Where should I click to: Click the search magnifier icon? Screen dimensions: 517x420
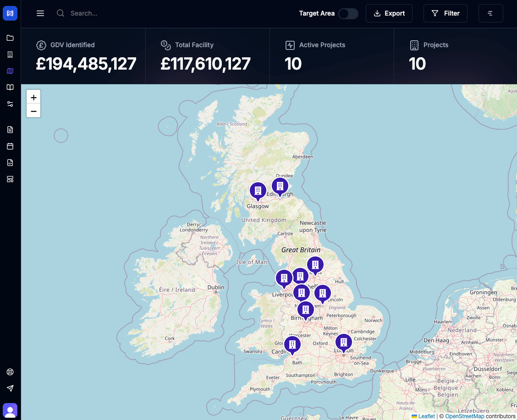(x=60, y=13)
